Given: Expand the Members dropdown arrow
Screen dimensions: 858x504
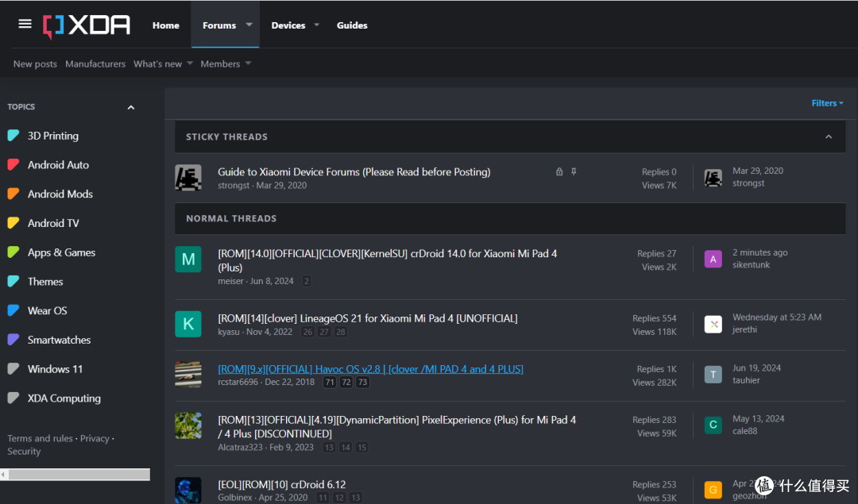Looking at the screenshot, I should (248, 63).
